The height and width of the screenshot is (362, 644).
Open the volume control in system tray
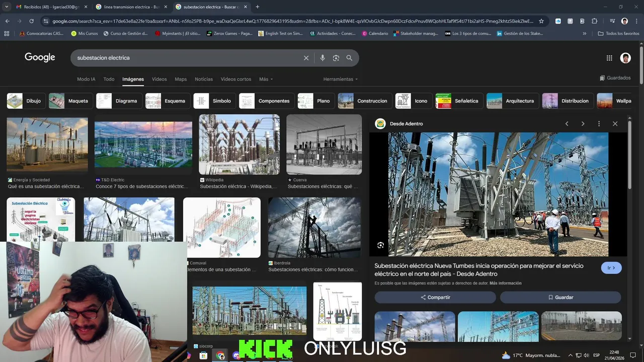[586, 355]
